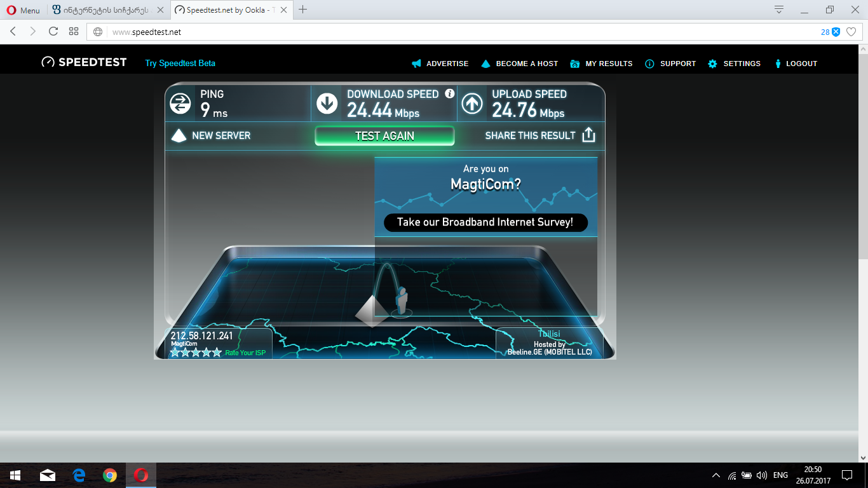
Task: Click the Beeline.GE (MOBITEL LLC) host text
Action: (549, 352)
